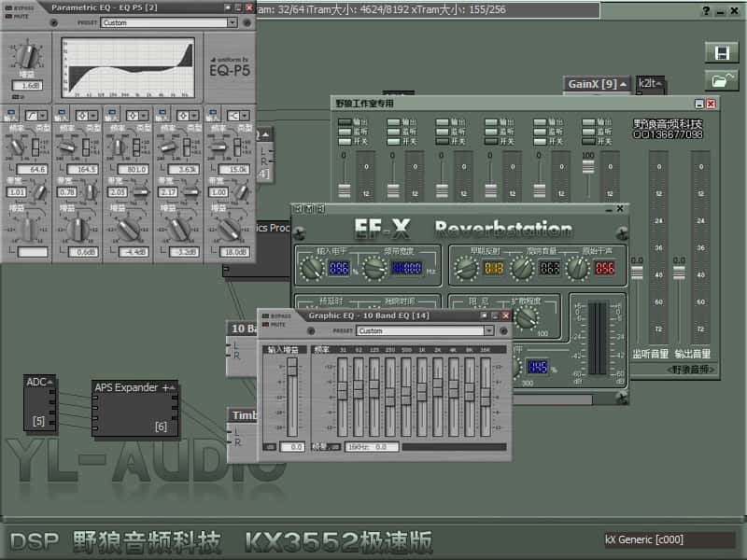Screen dimensions: 747x560
Task: Click Reverbstation reverb volume knob
Action: (x=522, y=268)
